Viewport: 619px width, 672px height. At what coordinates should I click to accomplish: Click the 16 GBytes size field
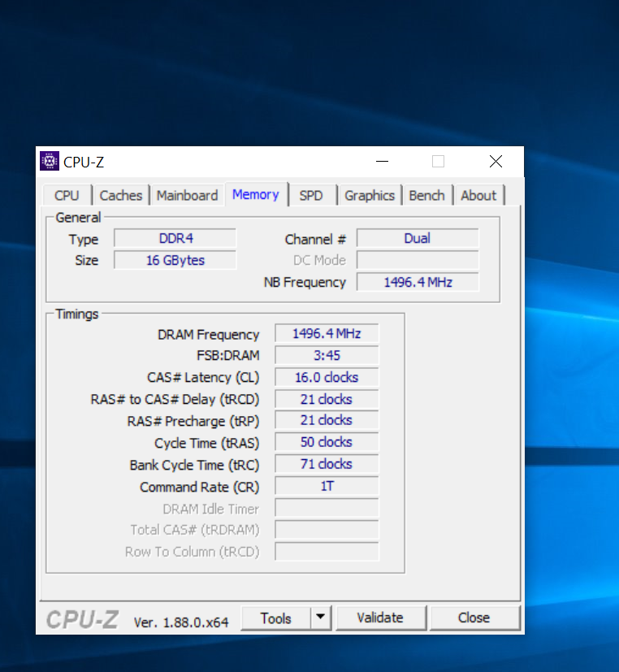(x=175, y=260)
